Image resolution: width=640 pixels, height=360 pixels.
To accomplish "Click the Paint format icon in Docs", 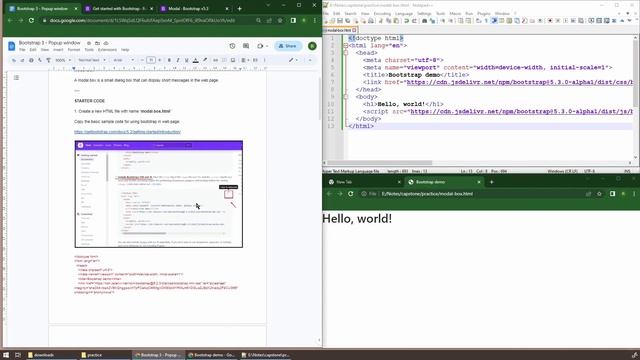I will coord(49,60).
